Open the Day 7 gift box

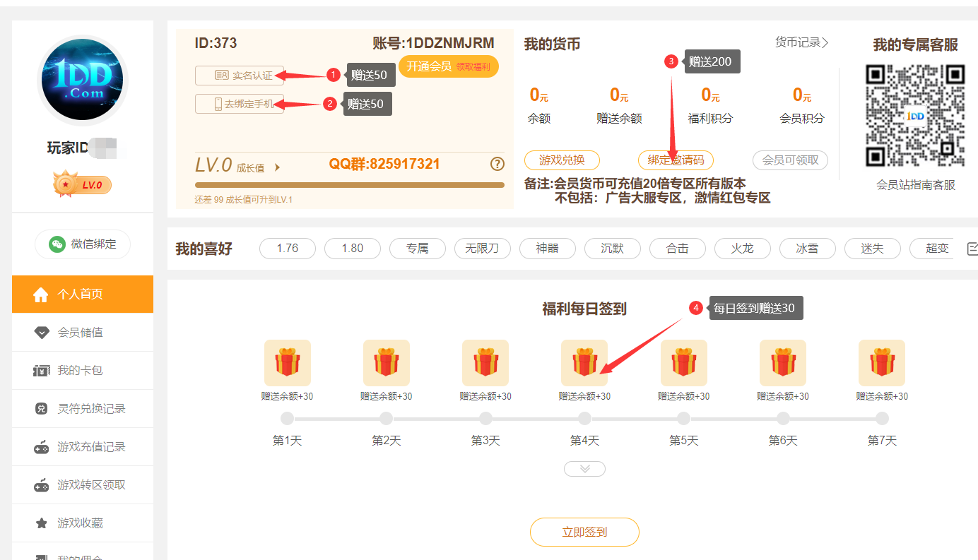881,363
